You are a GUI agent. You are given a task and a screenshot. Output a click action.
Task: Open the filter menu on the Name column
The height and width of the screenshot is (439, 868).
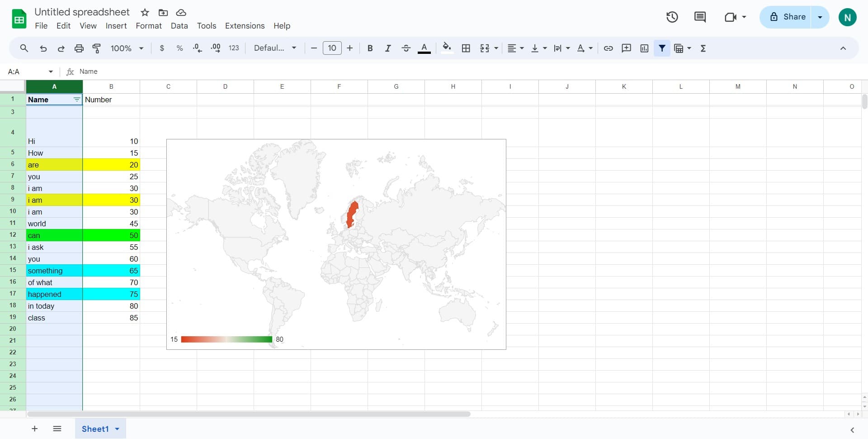(76, 100)
